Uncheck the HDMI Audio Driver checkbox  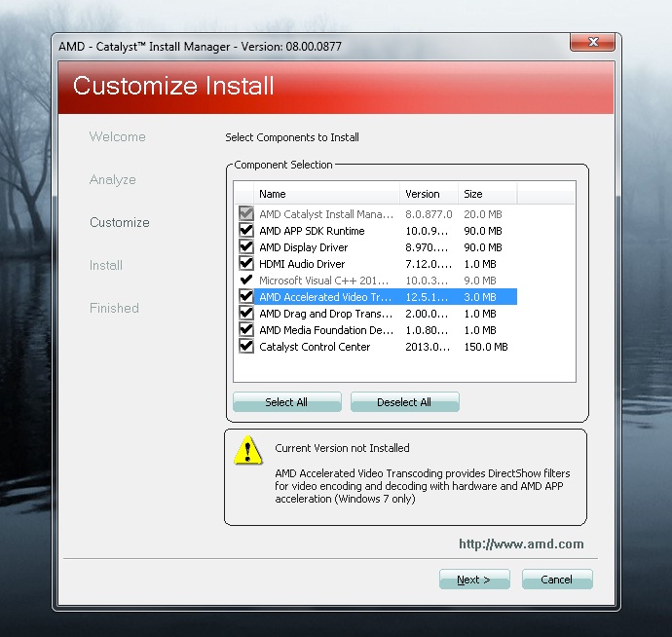click(x=246, y=263)
